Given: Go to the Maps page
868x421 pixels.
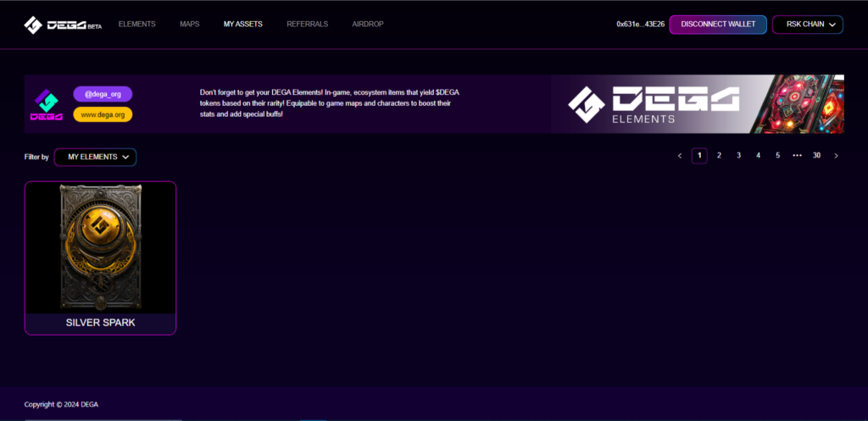Looking at the screenshot, I should (x=189, y=25).
